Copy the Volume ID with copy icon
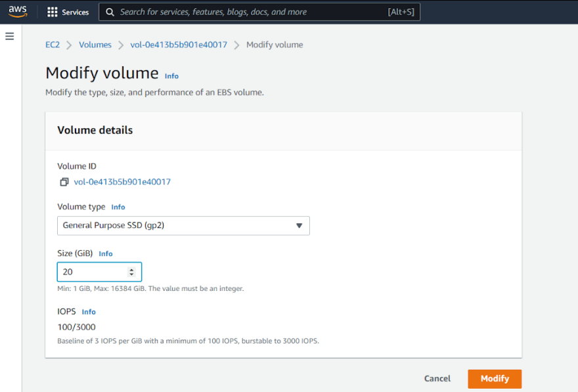The image size is (578, 392). (64, 182)
